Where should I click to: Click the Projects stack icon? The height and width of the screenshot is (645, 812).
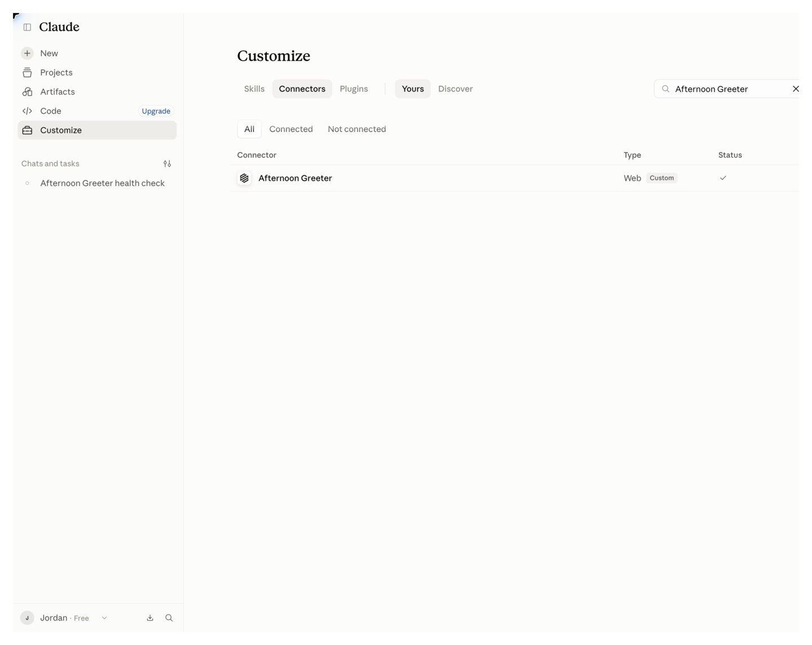(27, 72)
